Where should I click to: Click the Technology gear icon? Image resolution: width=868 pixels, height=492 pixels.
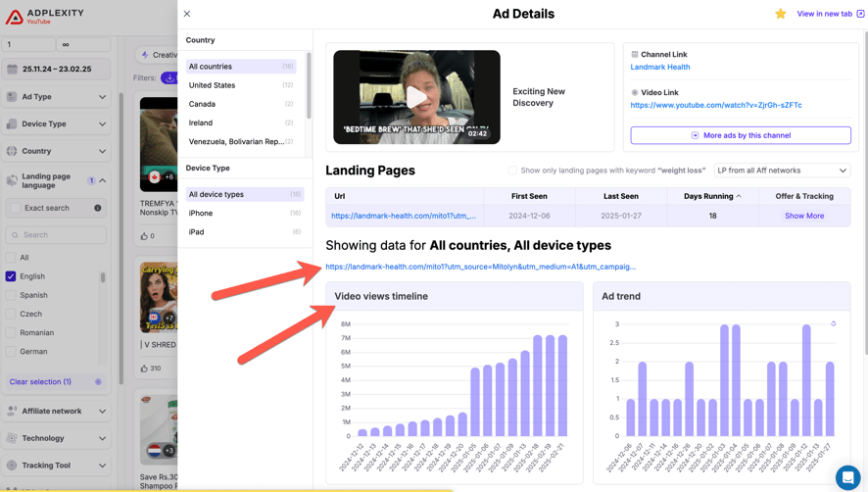pyautogui.click(x=12, y=438)
